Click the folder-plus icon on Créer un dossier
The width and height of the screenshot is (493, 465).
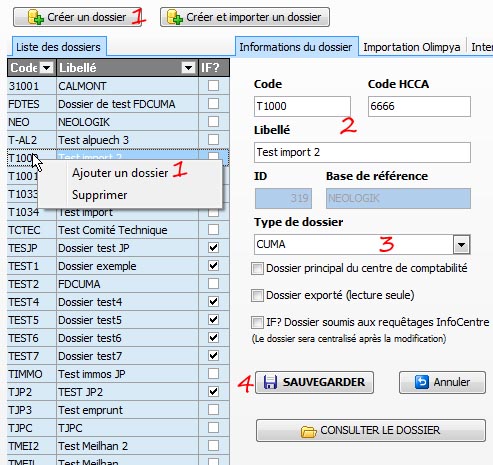point(36,17)
